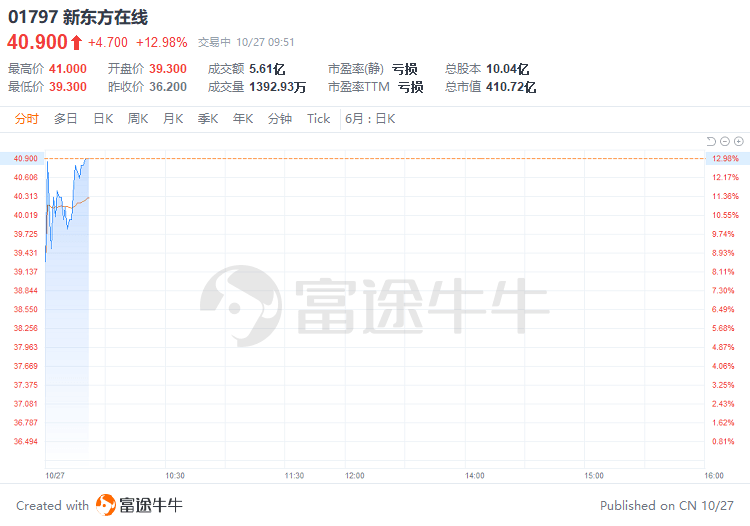750x526 pixels.
Task: Click the 38.550 y-axis price label
Action: [x=25, y=309]
